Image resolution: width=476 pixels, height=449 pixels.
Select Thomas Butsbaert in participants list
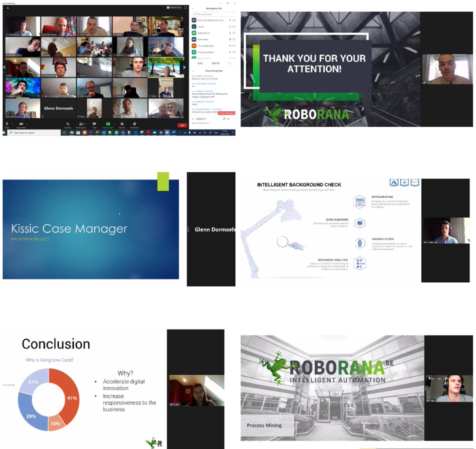pos(214,52)
